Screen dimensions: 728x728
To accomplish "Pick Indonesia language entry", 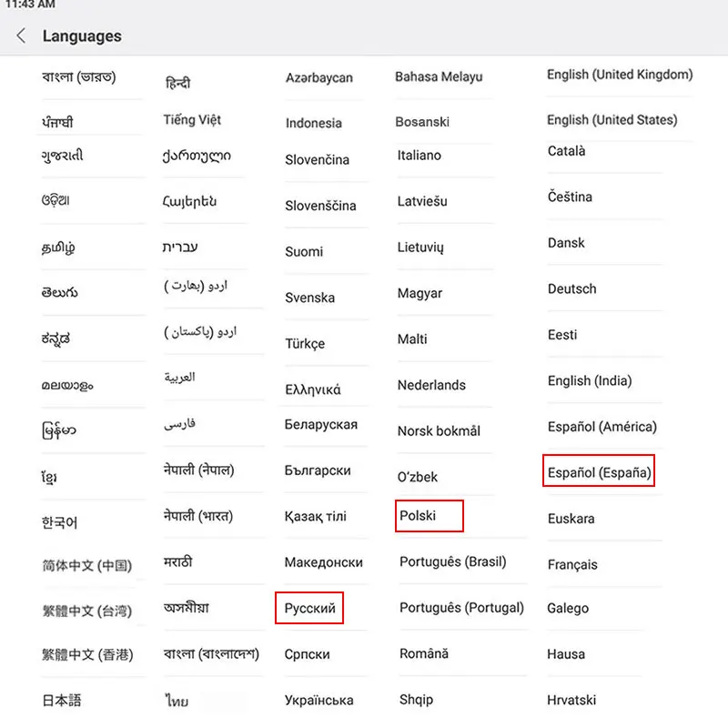I will [x=313, y=123].
